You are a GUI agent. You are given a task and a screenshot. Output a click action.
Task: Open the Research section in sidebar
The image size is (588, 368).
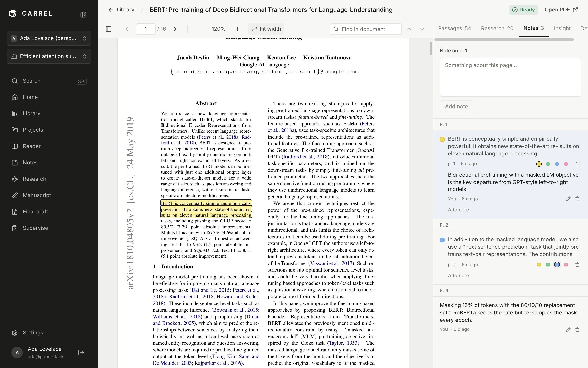tap(49, 179)
